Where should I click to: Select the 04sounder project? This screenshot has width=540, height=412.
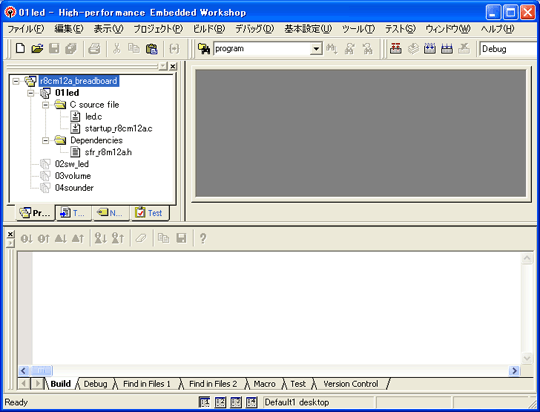(x=74, y=188)
